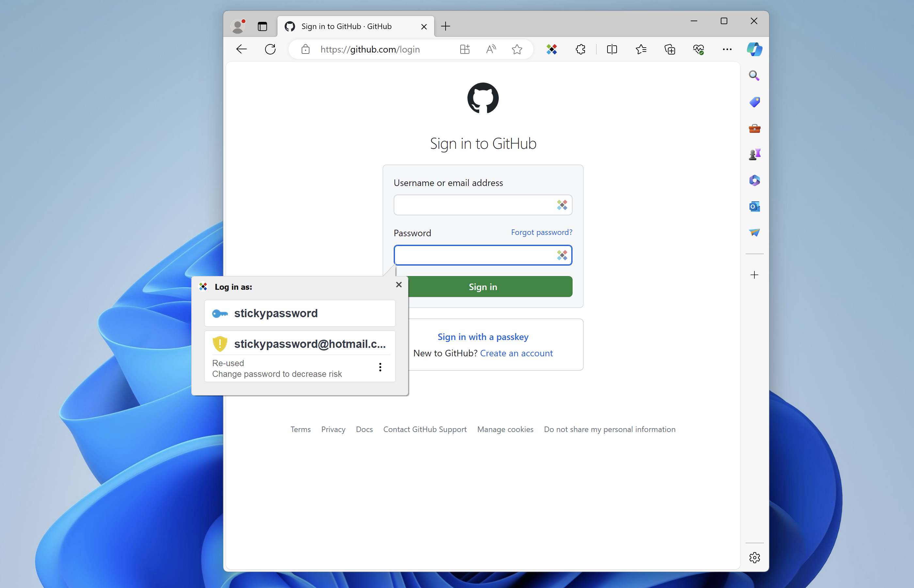Toggle split screen view
The height and width of the screenshot is (588, 914).
611,49
